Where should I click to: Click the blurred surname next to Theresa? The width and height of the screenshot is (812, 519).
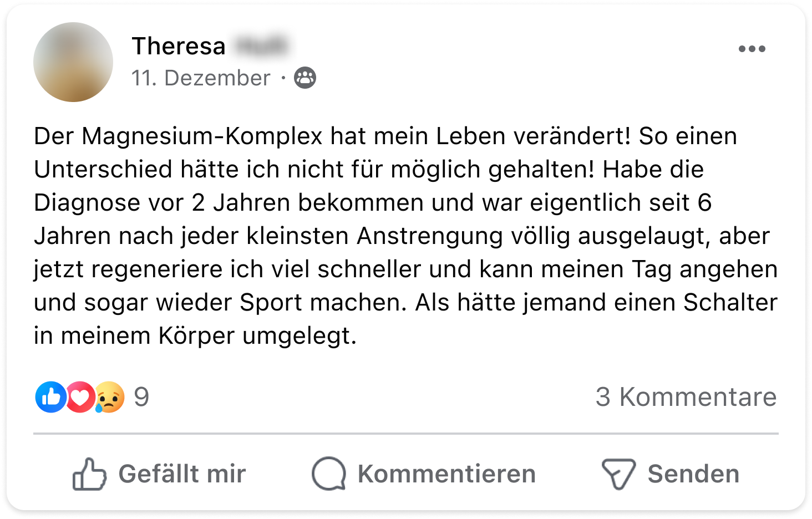pyautogui.click(x=261, y=46)
